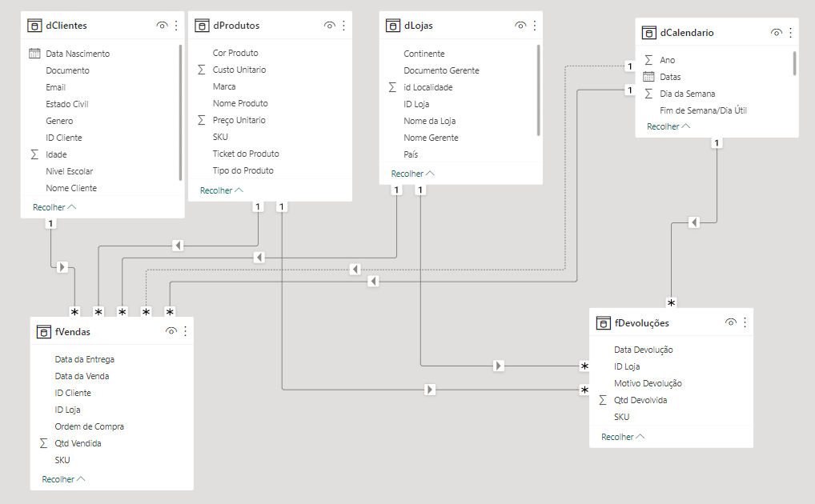
Task: Select dClientes to fVendas relationship arrow
Action: coord(62,267)
